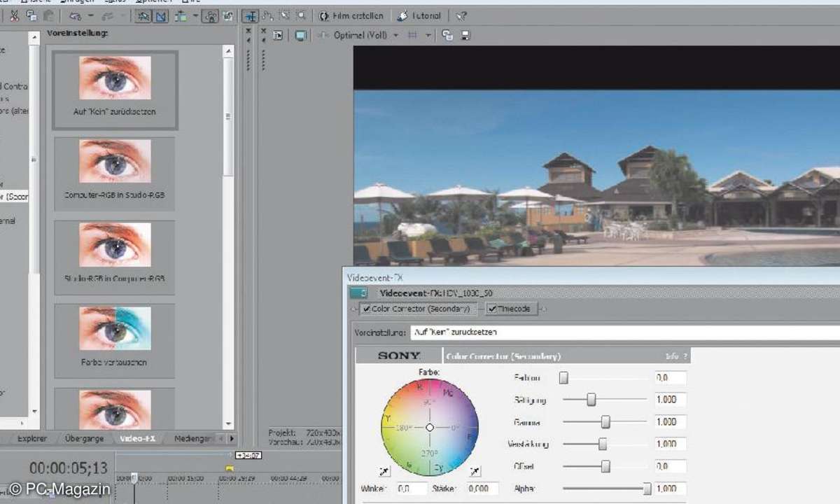The height and width of the screenshot is (504, 840).
Task: Select the Envelope Edit tool
Action: pyautogui.click(x=267, y=15)
